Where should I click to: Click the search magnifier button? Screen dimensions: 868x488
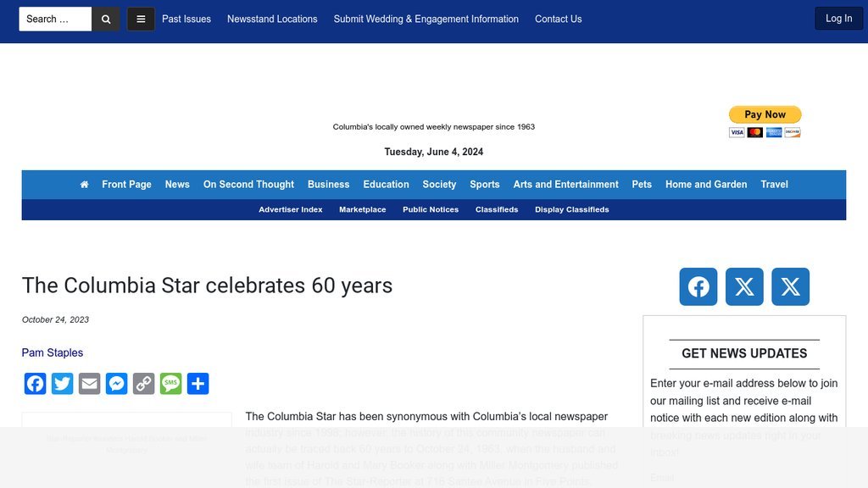(x=106, y=19)
